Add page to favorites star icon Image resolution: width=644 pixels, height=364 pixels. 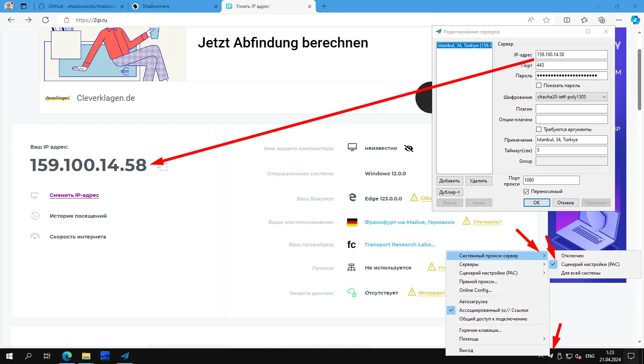(x=546, y=20)
